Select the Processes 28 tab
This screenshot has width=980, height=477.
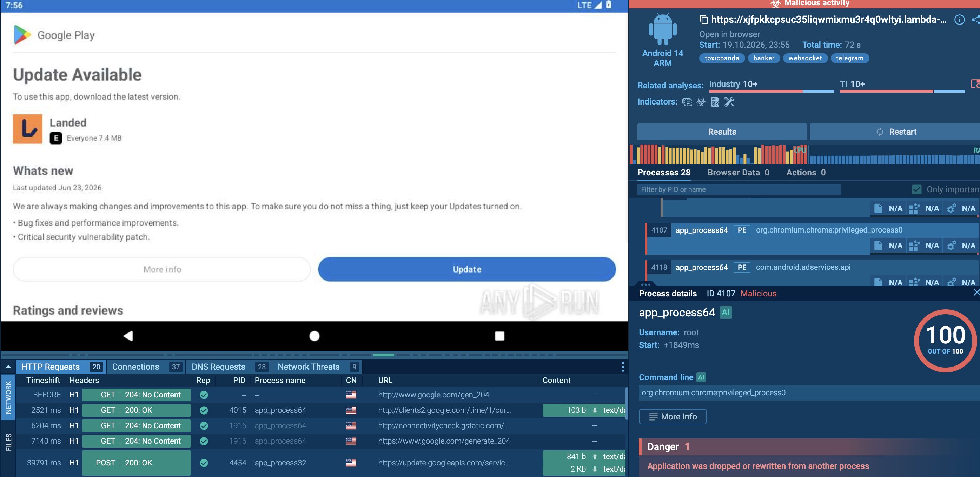pos(663,172)
